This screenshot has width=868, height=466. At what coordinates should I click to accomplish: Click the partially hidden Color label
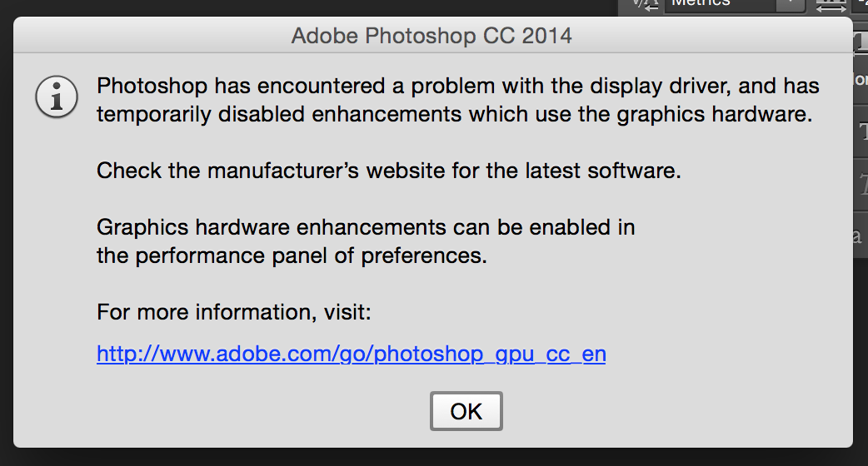[x=861, y=81]
